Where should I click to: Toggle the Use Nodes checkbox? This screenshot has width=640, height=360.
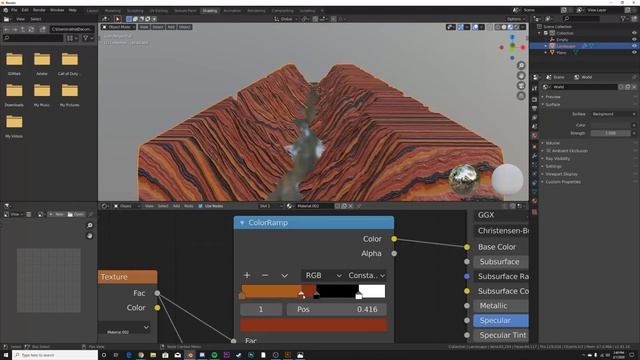200,206
